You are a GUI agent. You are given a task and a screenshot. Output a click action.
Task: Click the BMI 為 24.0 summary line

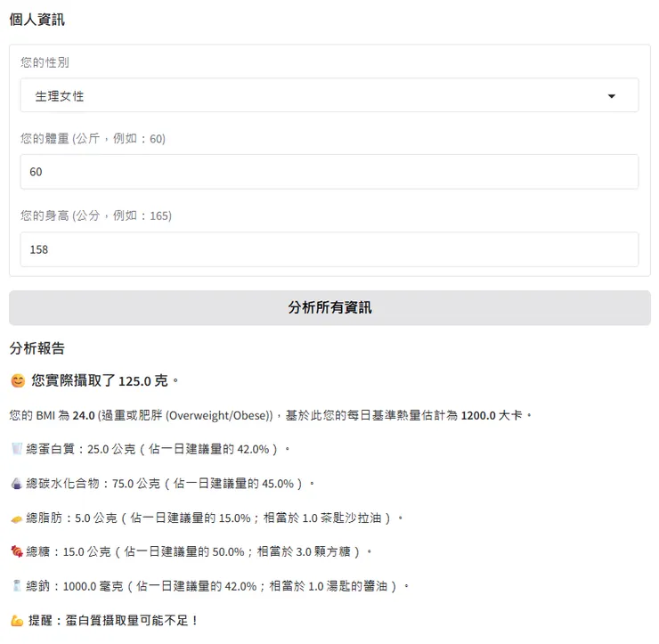[270, 415]
